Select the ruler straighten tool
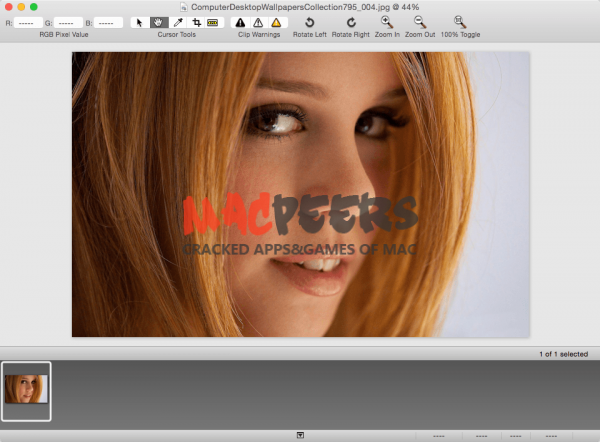Viewport: 600px width, 442px height. tap(213, 22)
